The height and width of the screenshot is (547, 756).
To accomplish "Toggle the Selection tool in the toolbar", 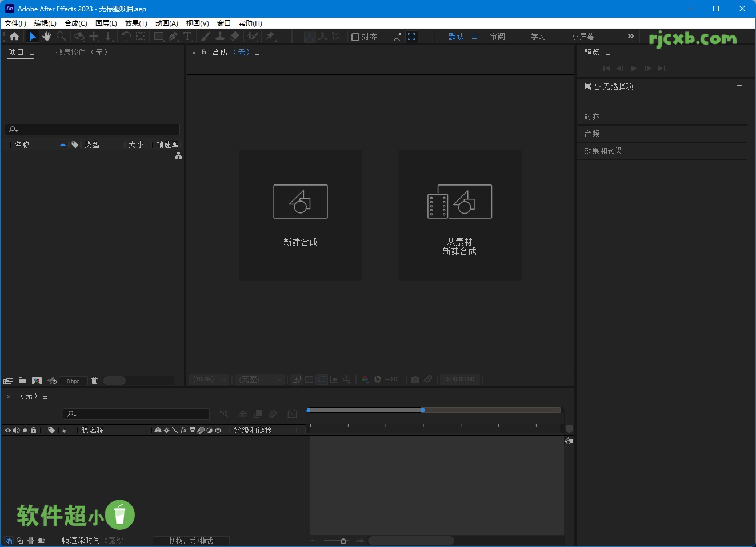I will (x=33, y=36).
